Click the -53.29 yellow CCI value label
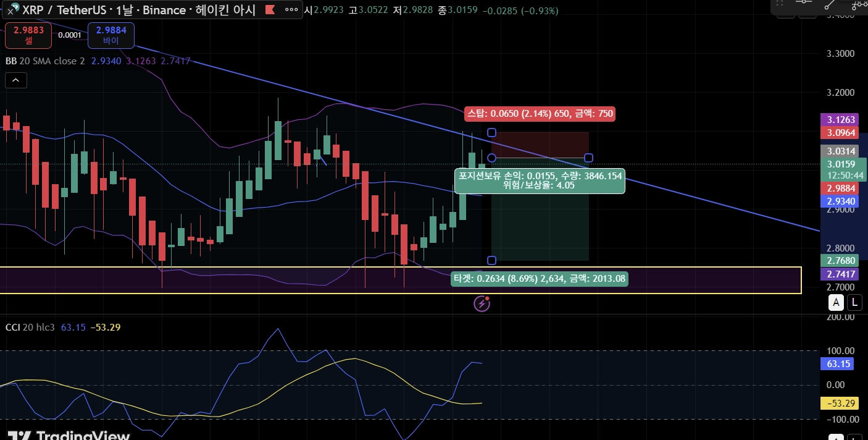The image size is (868, 440). tap(840, 404)
